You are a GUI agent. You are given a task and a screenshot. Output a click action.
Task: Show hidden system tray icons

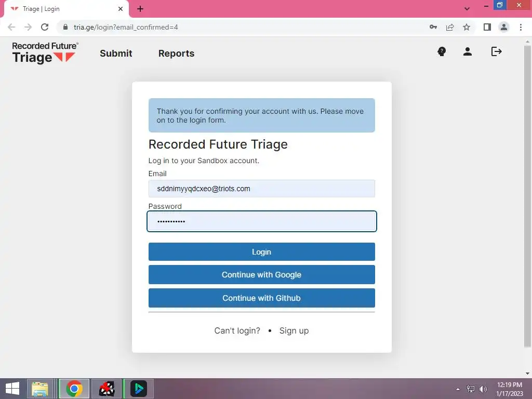[x=458, y=389]
